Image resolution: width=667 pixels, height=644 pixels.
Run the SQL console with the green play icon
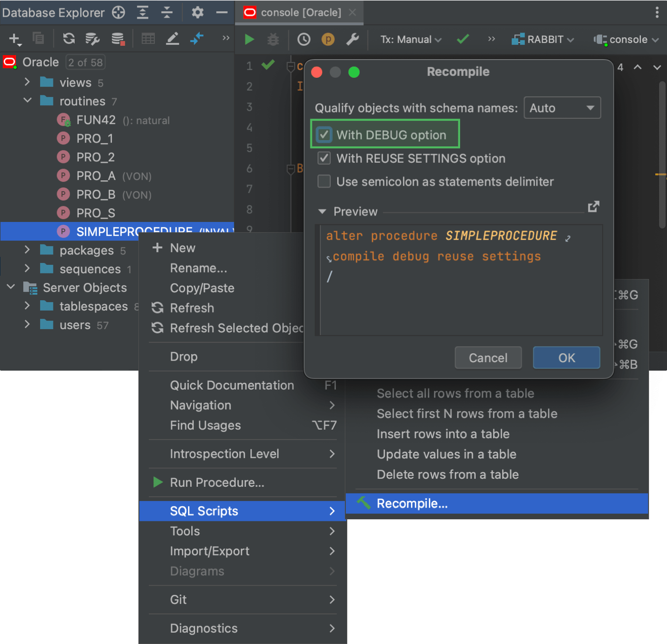(249, 39)
